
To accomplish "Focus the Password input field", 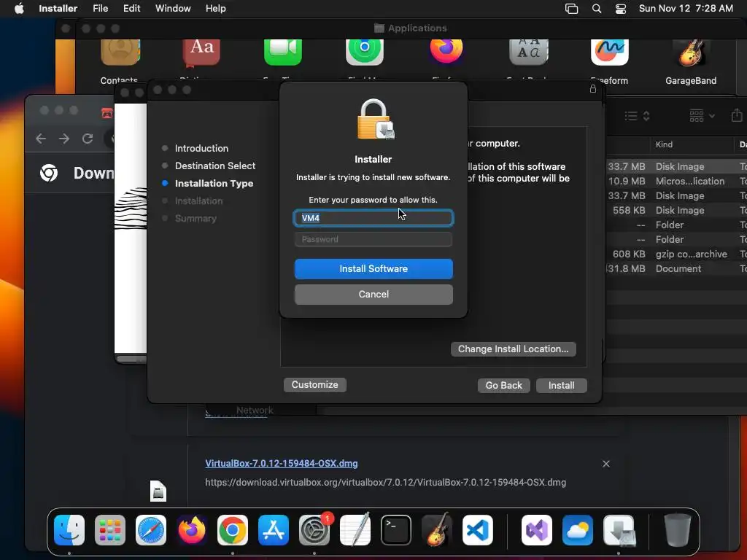I will [373, 239].
